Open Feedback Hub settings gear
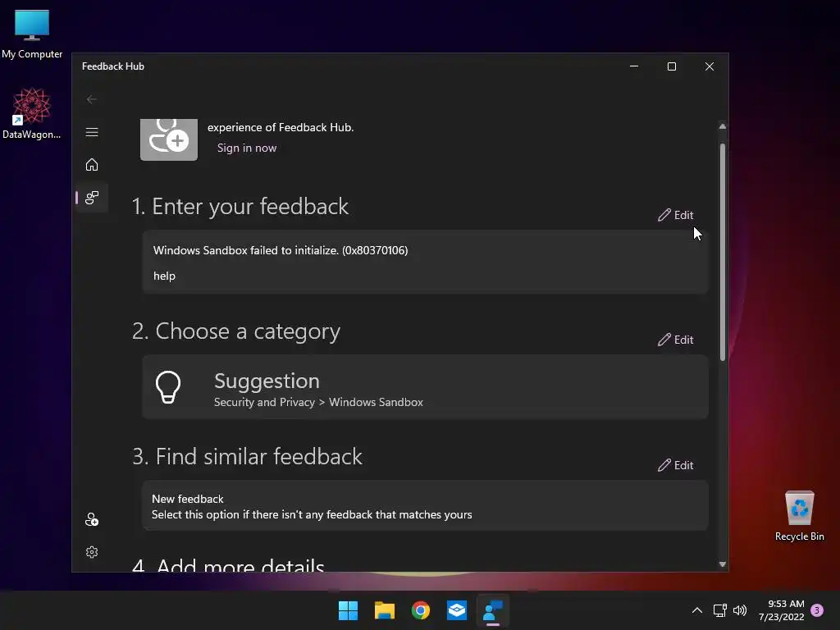This screenshot has width=840, height=630. point(92,552)
